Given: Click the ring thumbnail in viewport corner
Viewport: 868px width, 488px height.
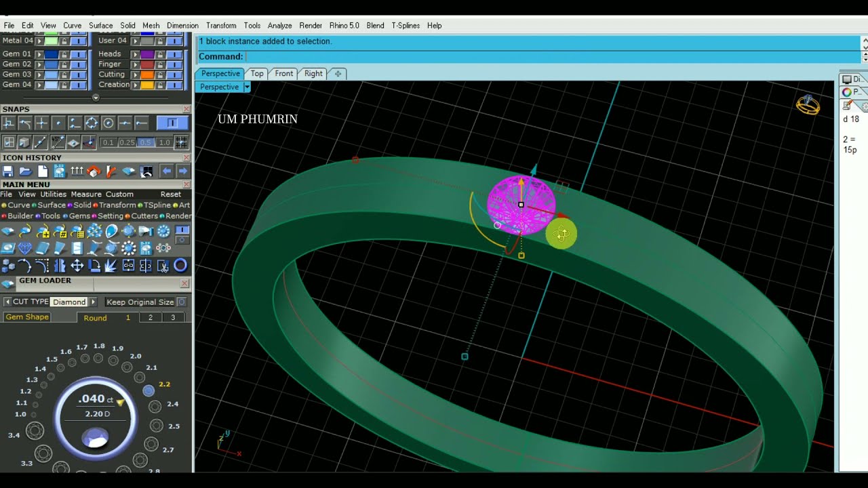Looking at the screenshot, I should pos(808,104).
